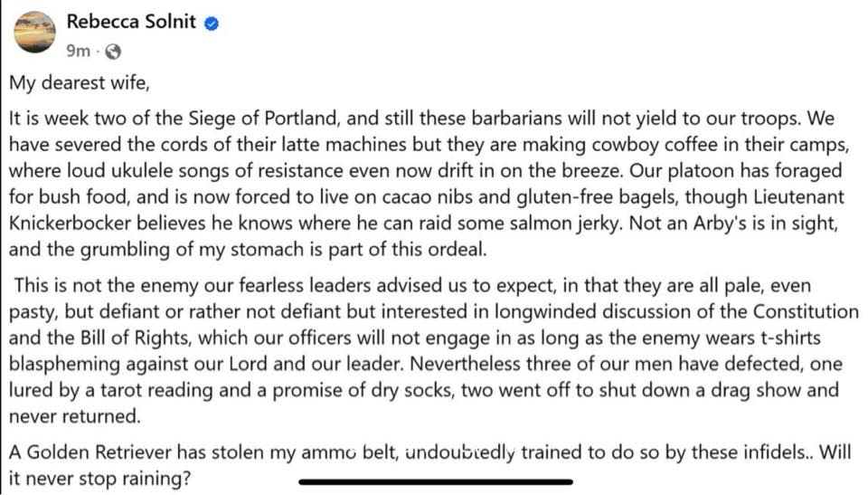Click the Rebecca Solnit author name
The image size is (868, 495).
[x=131, y=22]
